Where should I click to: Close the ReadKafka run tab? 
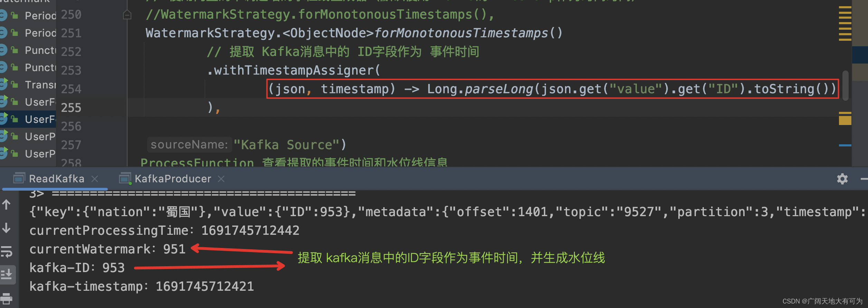click(x=95, y=179)
